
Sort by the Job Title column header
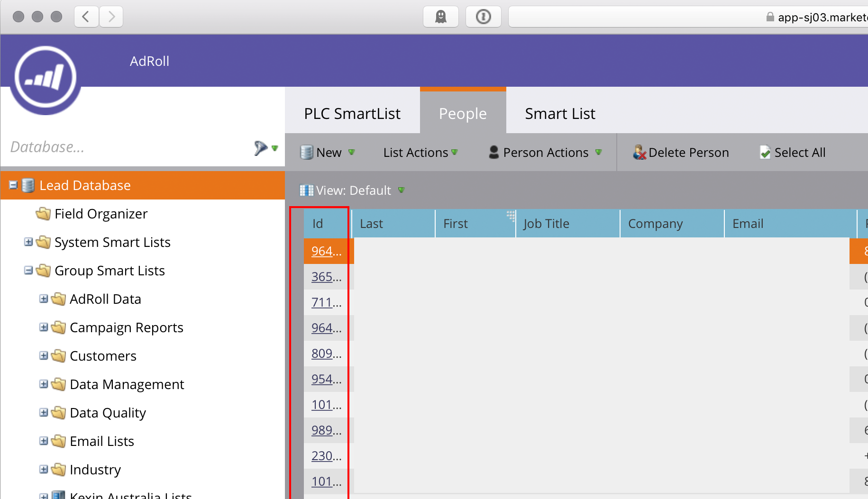[568, 224]
